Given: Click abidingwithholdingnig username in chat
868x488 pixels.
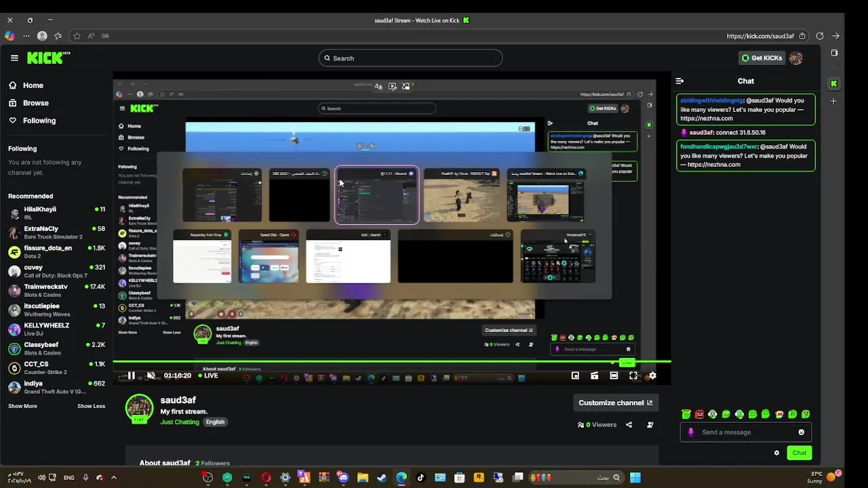Looking at the screenshot, I should pos(713,100).
